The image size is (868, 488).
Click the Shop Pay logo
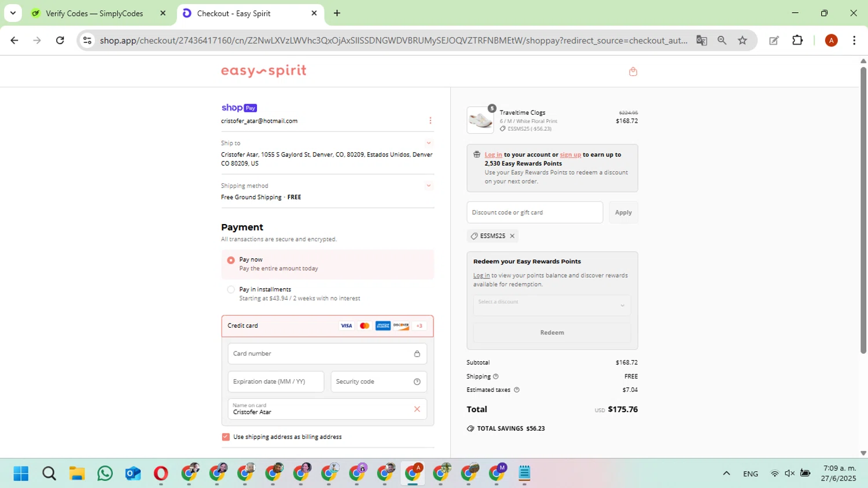click(239, 108)
